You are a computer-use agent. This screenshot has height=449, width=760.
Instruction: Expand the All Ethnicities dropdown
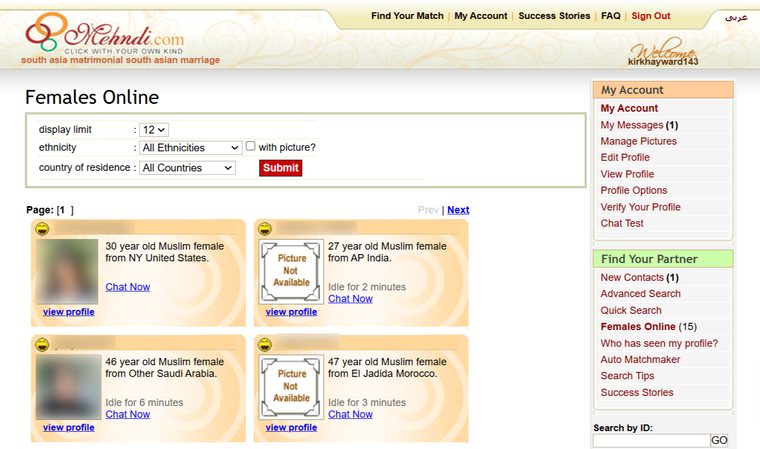pyautogui.click(x=190, y=147)
